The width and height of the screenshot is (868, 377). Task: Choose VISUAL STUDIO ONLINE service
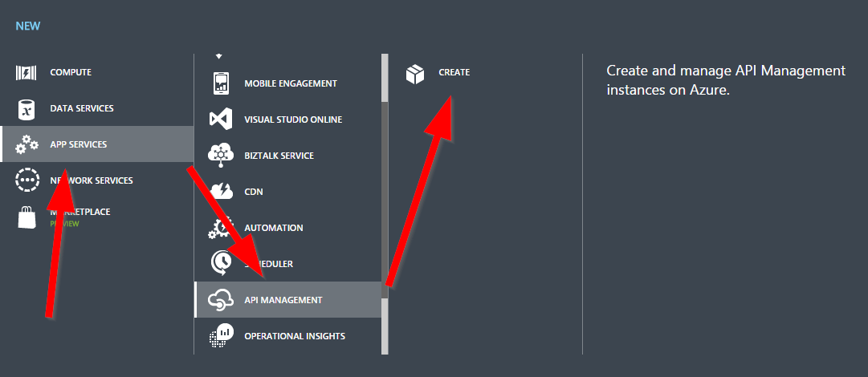(x=287, y=120)
